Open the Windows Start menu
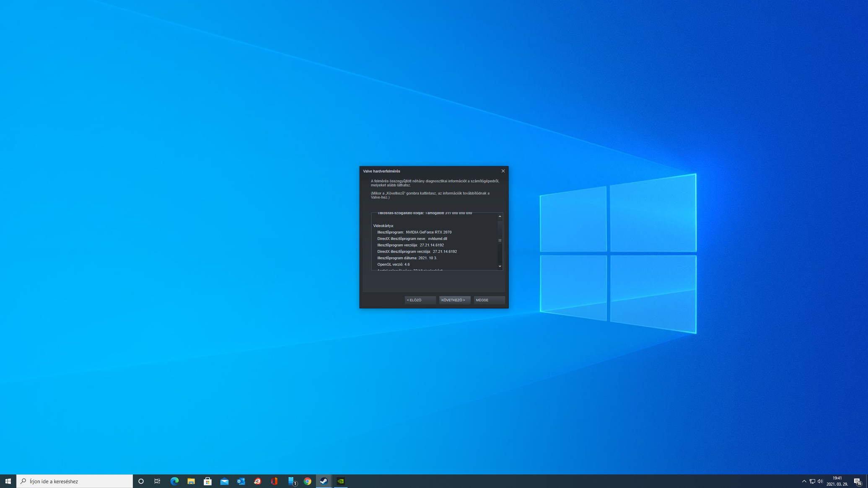 click(8, 481)
